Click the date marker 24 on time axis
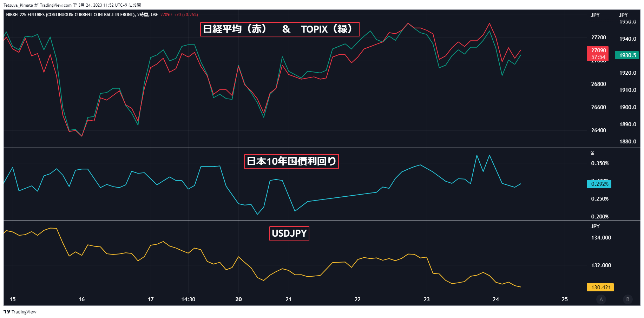 pos(496,299)
